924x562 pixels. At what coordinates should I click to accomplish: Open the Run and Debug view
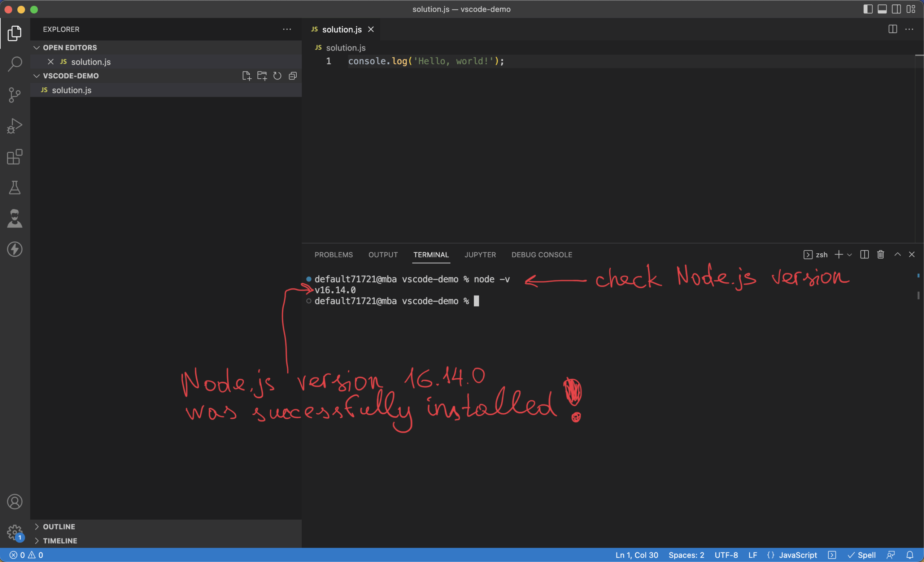pos(15,126)
